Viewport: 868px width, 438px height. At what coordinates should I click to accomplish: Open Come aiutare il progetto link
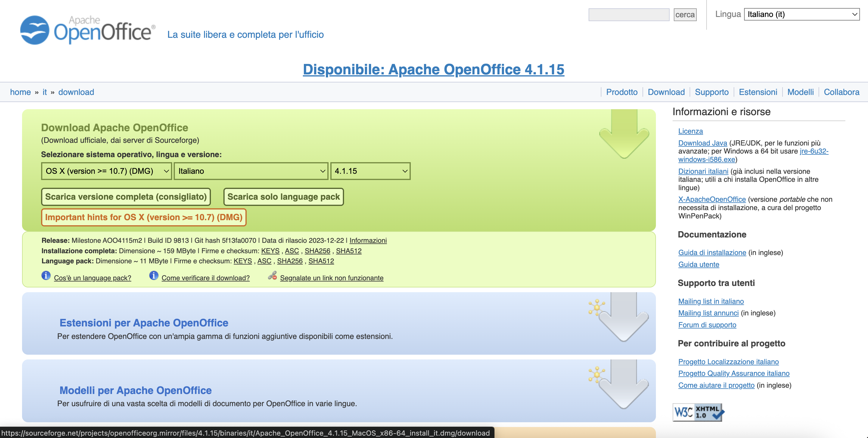pos(716,385)
